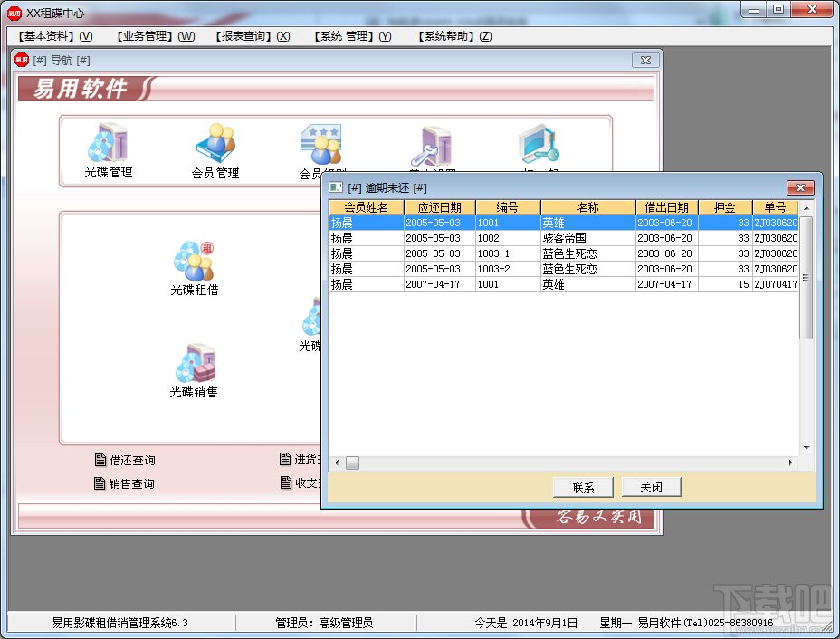The image size is (840, 639).
Task: Maximize the XX租碟中心 main window
Action: 779,9
